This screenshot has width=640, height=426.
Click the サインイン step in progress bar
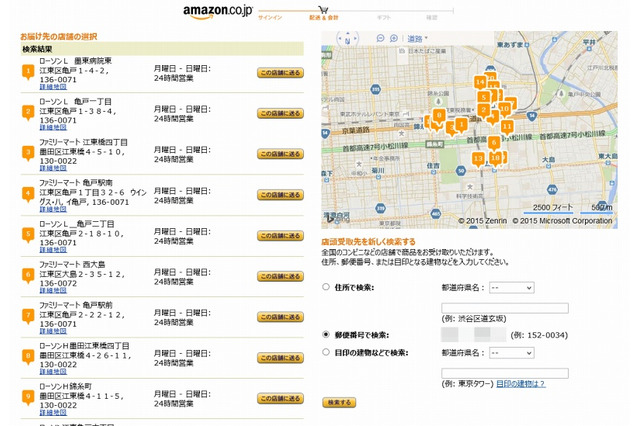(270, 18)
